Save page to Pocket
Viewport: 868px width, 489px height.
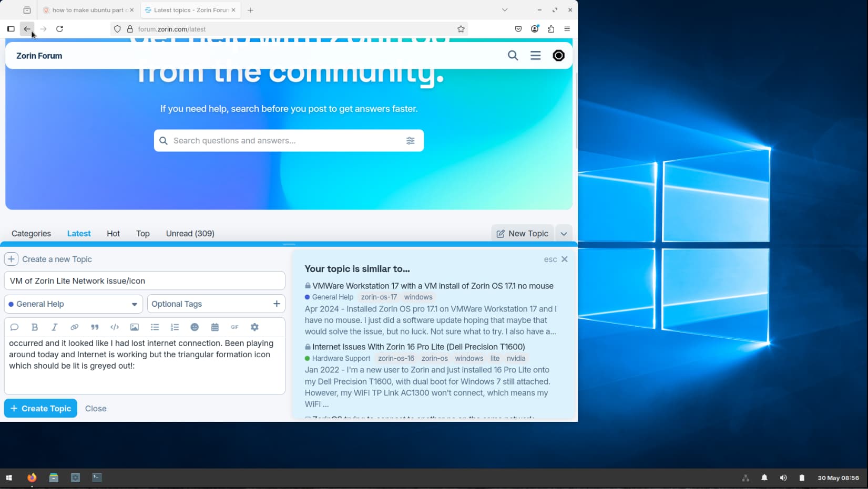[x=518, y=29]
